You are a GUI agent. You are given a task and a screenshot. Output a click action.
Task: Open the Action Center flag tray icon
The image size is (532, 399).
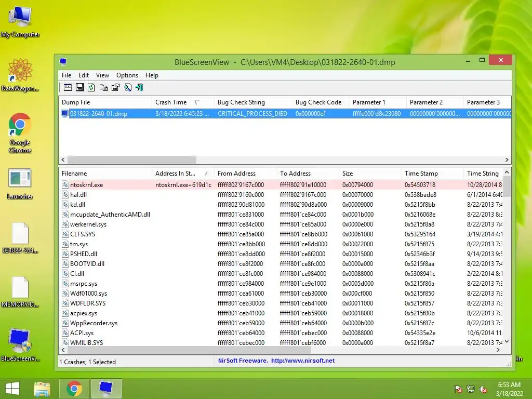[x=458, y=389]
